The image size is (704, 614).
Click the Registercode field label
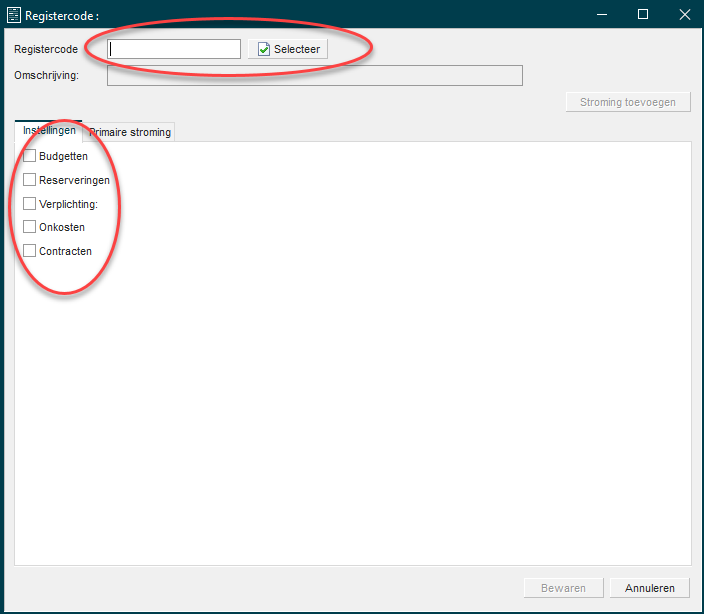(x=46, y=49)
